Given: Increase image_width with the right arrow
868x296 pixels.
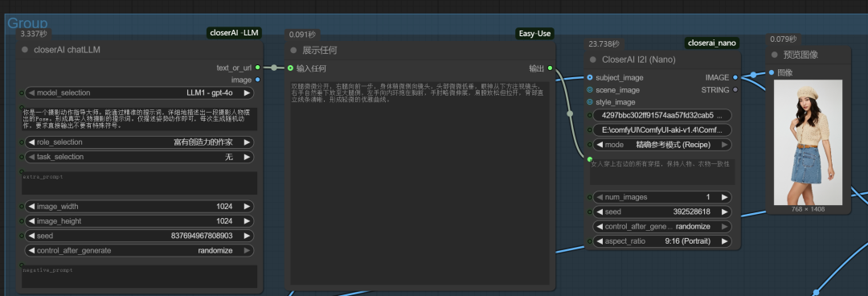Looking at the screenshot, I should [x=248, y=207].
